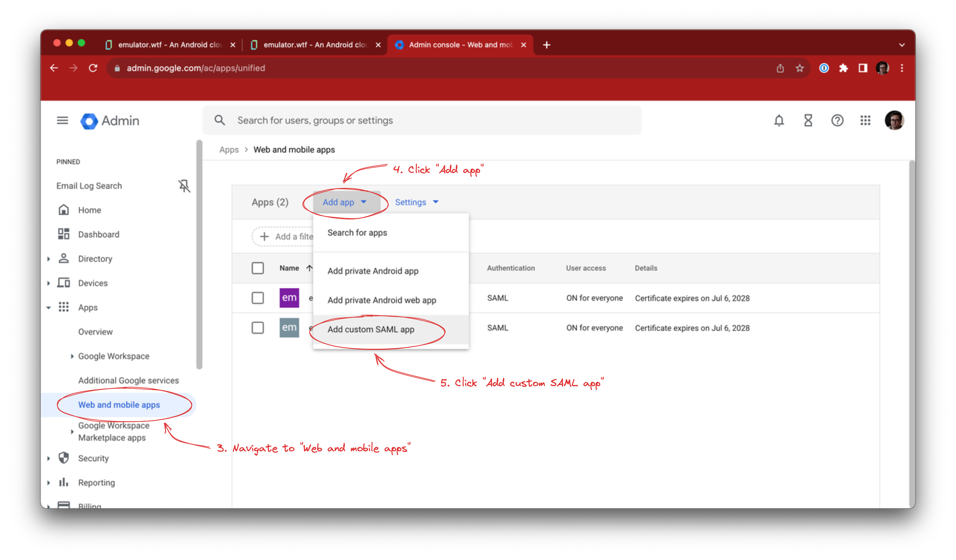Check the select-all apps checkbox
This screenshot has width=956, height=560.
[258, 268]
